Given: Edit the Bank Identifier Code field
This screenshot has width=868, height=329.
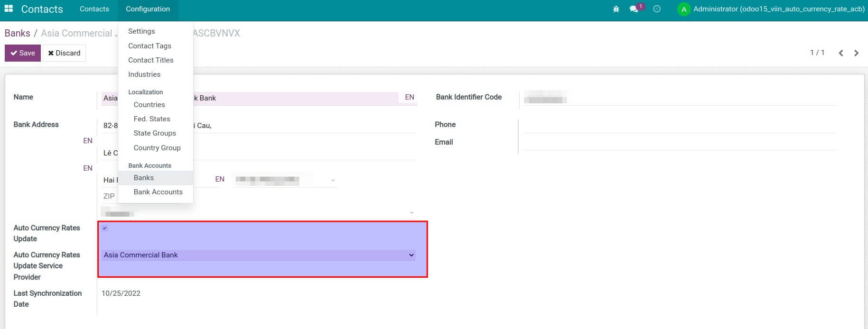Looking at the screenshot, I should pos(680,98).
